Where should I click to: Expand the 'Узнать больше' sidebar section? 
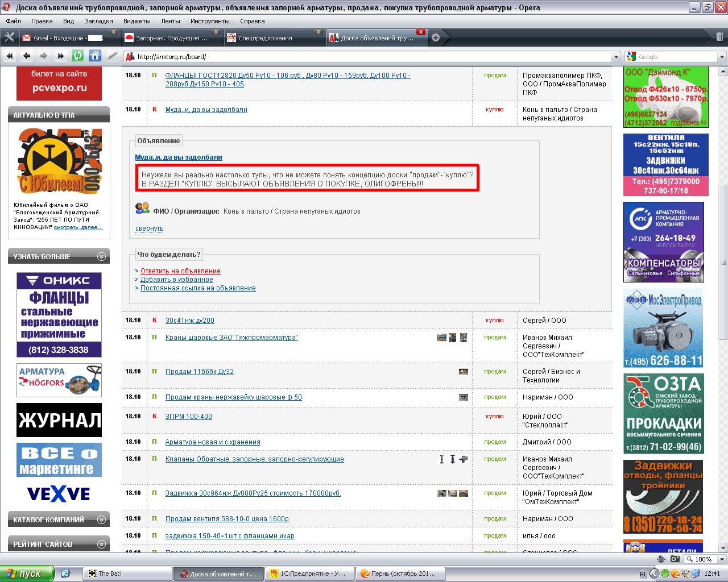101,256
